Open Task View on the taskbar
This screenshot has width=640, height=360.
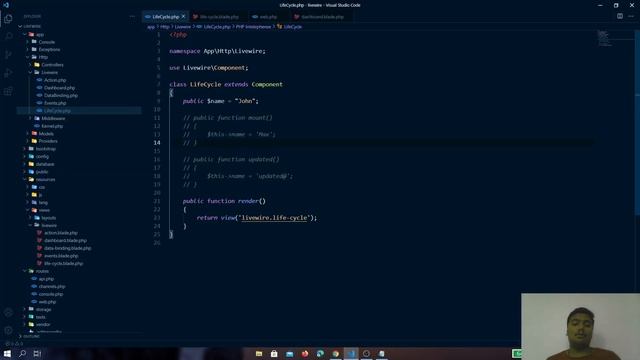click(x=37, y=353)
